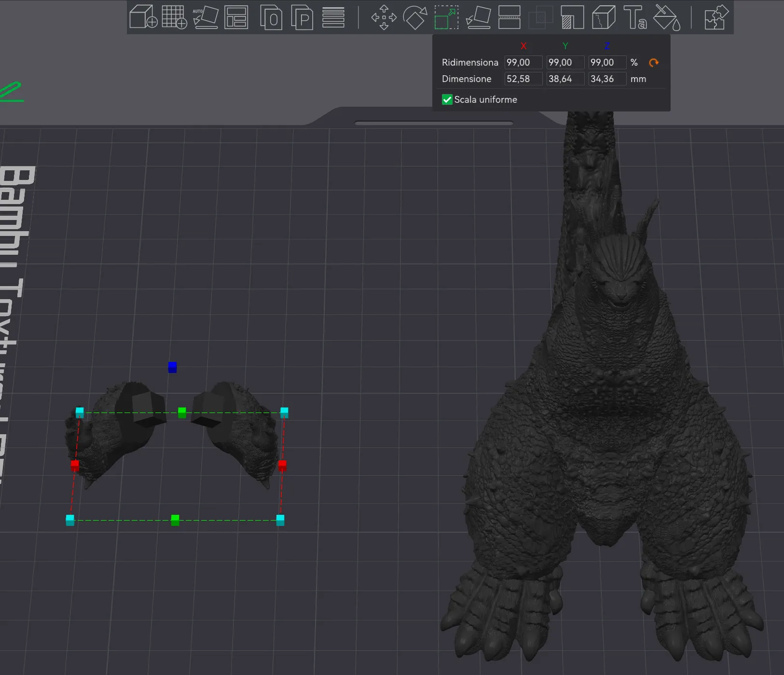Screen dimensions: 784x675
Task: Activate the Move tool
Action: (x=384, y=17)
